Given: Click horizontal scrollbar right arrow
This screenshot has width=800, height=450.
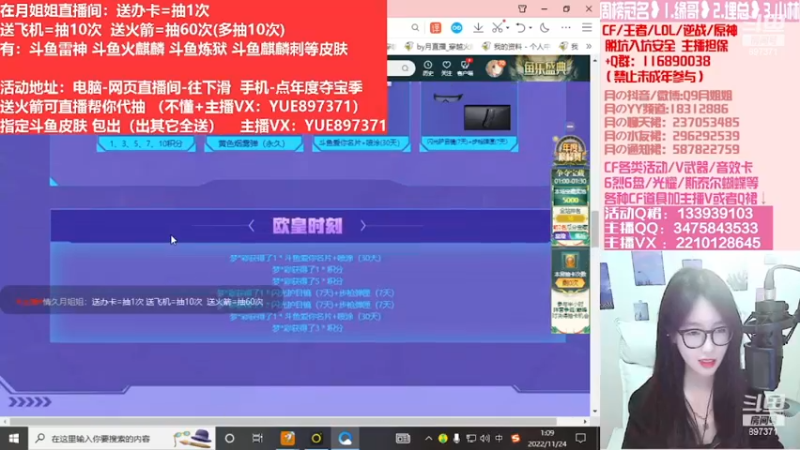Looking at the screenshot, I should pos(585,421).
